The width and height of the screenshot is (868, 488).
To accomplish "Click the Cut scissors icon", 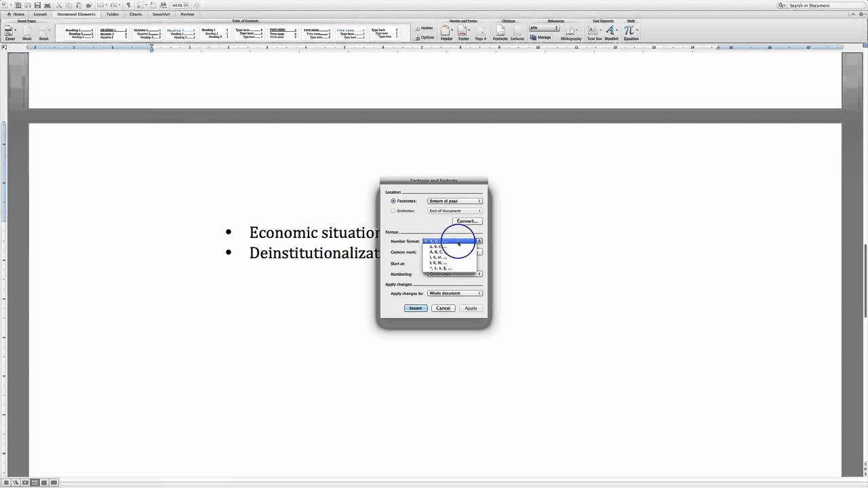I will (x=59, y=5).
